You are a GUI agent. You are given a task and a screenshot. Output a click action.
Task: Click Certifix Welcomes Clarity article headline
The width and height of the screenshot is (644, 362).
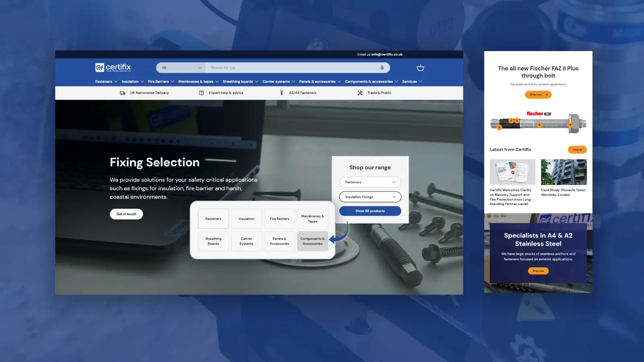(x=511, y=197)
